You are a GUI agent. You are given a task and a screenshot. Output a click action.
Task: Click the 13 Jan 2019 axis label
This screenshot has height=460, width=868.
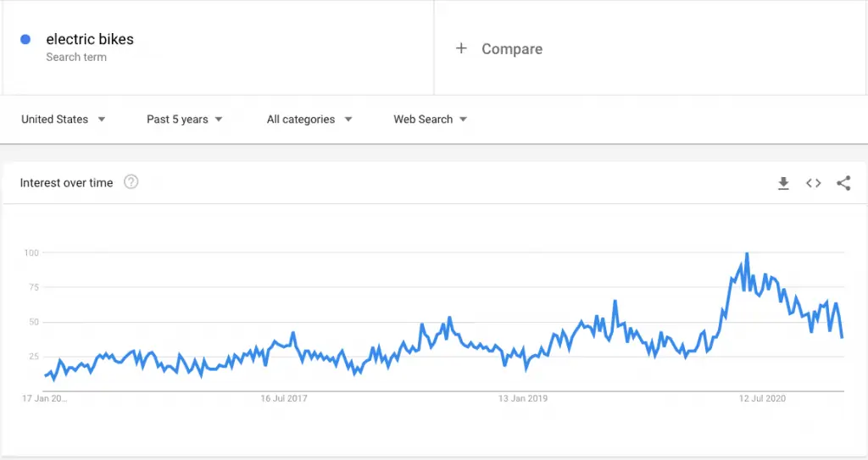pos(522,398)
